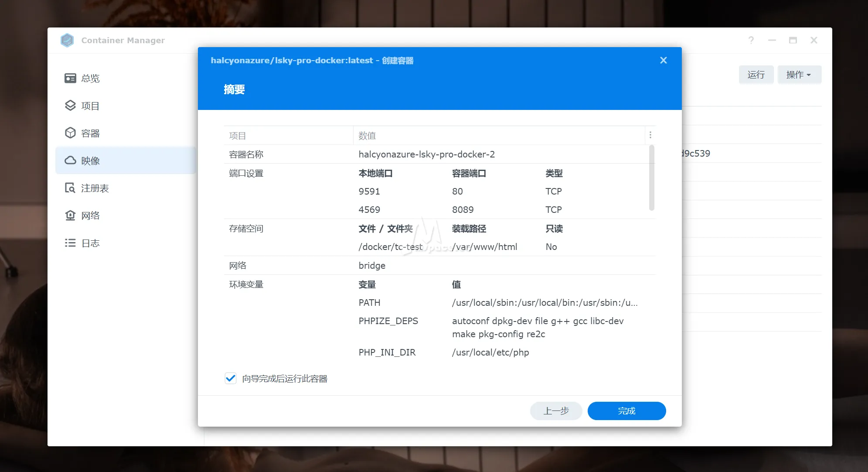
Task: Open the 注册表 menu item
Action: [x=126, y=188]
